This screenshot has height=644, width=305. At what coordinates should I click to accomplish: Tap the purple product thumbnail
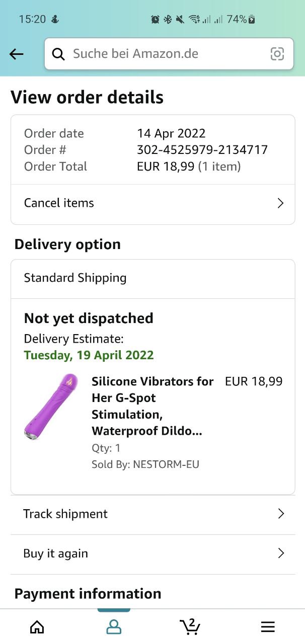(x=51, y=407)
